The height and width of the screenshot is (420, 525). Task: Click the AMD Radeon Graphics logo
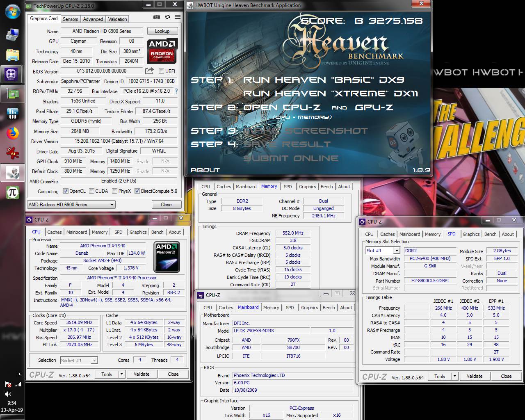(162, 50)
